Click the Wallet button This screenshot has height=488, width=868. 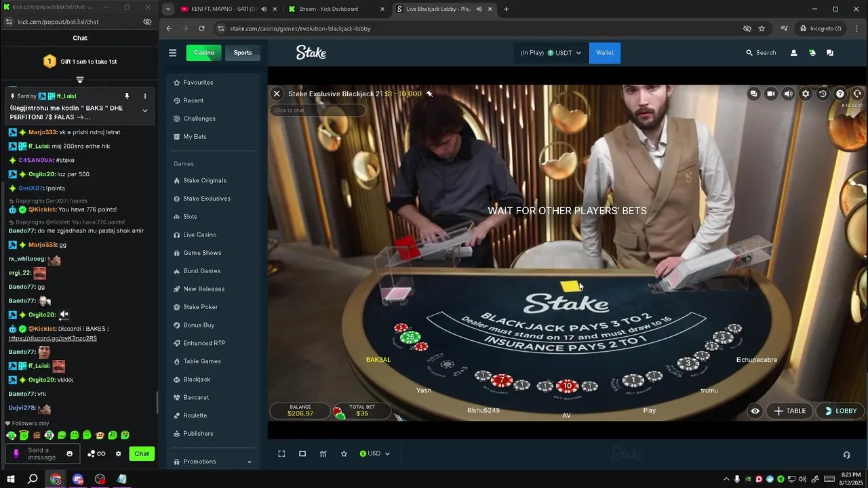tap(605, 53)
